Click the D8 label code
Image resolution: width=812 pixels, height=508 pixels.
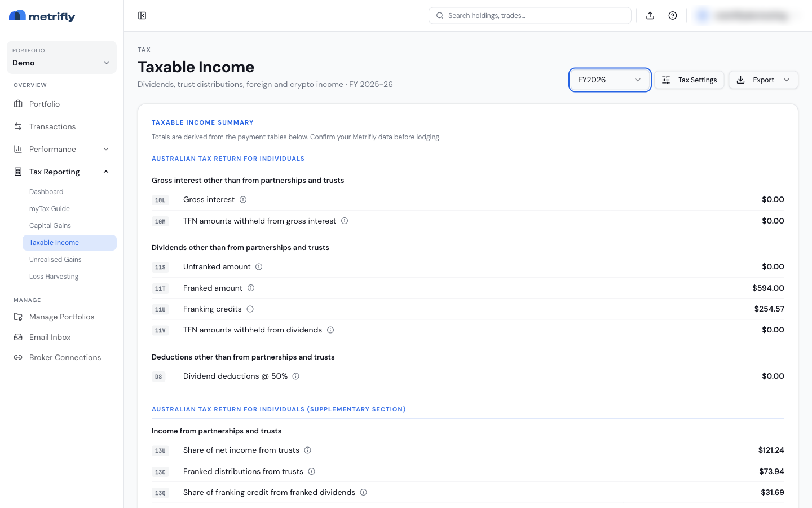pos(158,376)
